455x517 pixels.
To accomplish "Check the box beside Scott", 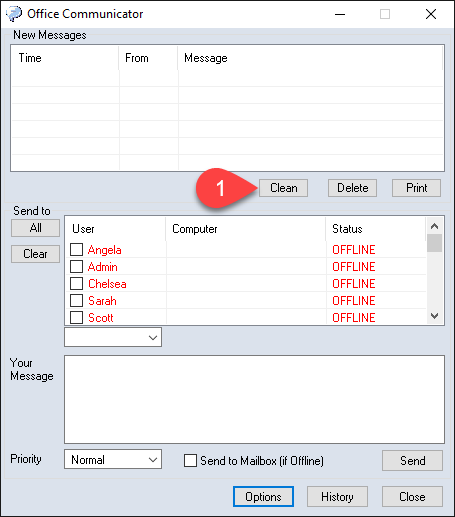I will 76,317.
